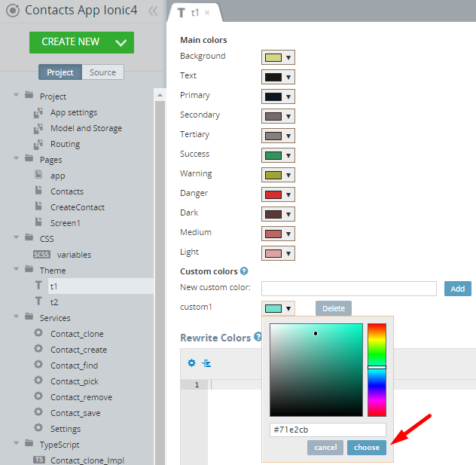Click the Screen1 page file icon
Viewport: 476px width, 465px height.
38,222
